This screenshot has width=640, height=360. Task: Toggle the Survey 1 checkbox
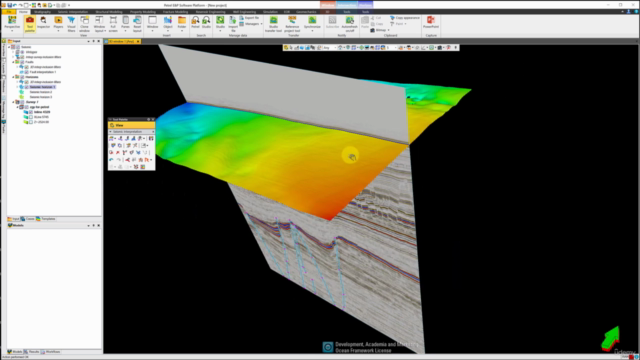coord(22,102)
